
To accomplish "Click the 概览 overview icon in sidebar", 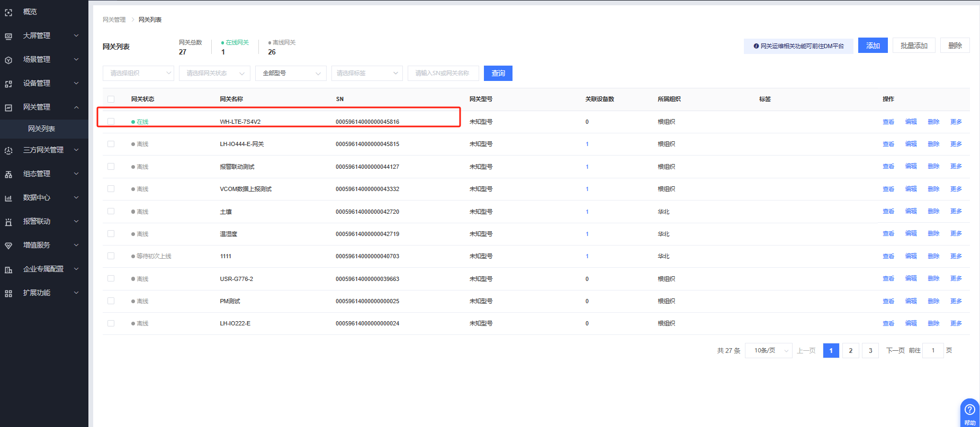I will pos(8,12).
